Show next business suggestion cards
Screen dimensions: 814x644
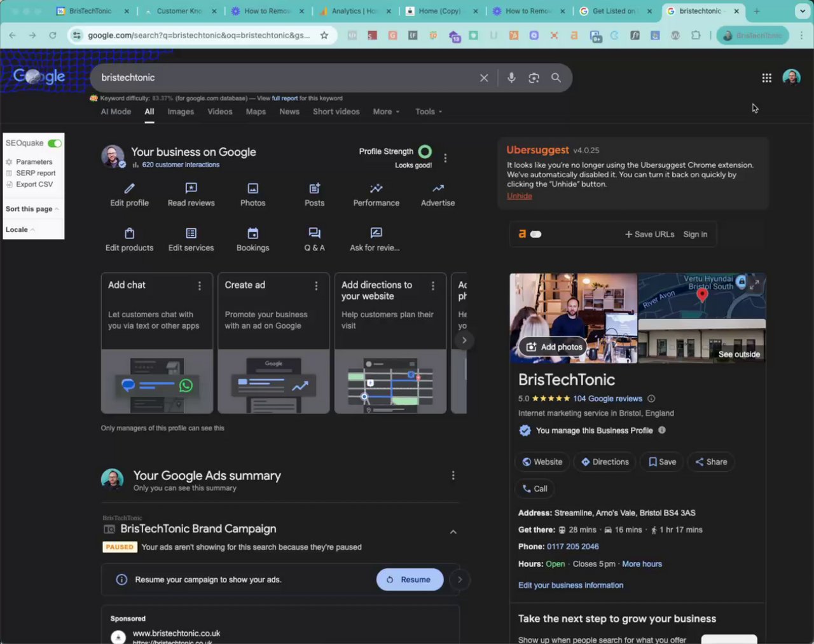point(464,340)
